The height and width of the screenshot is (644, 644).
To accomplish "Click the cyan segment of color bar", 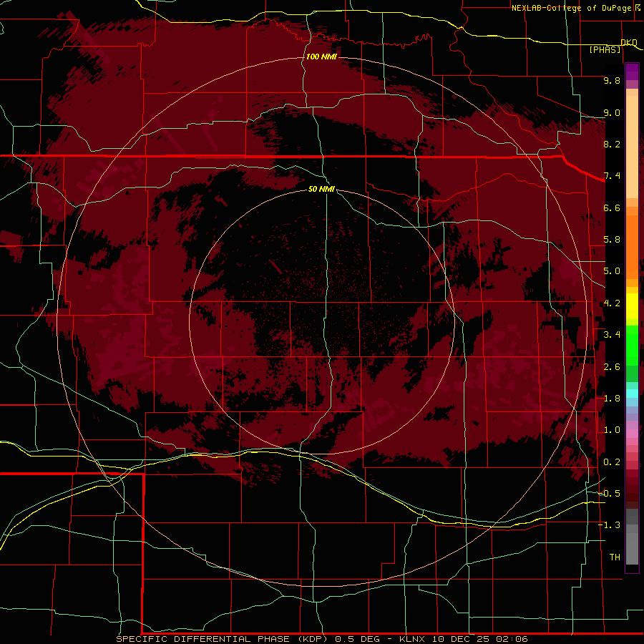I will (x=632, y=394).
